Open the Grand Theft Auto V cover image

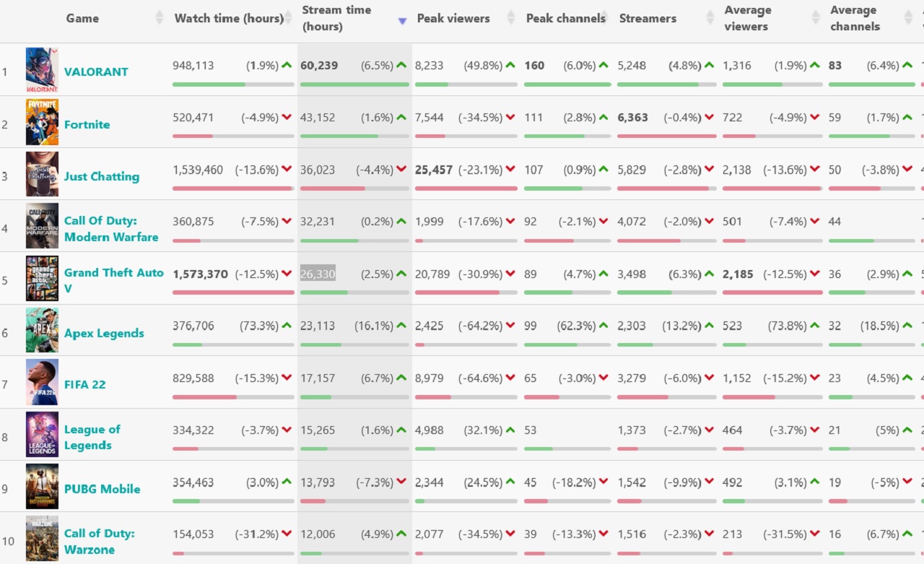42,279
